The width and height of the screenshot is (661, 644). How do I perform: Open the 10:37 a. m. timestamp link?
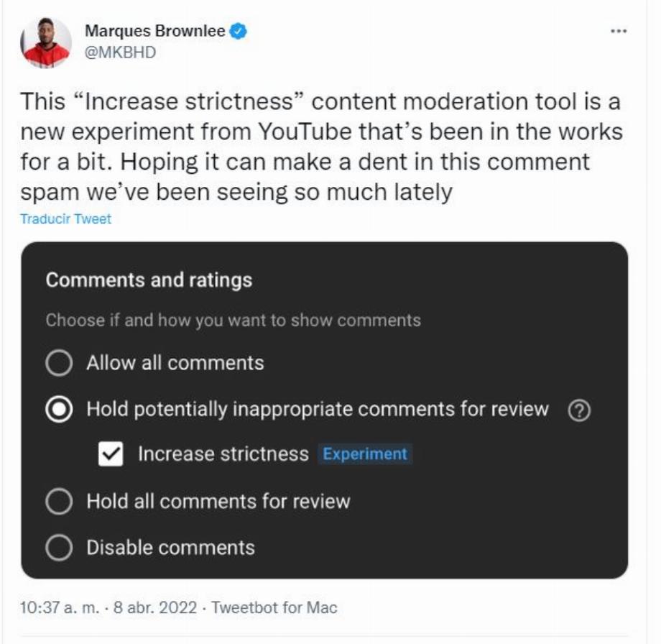click(x=60, y=608)
